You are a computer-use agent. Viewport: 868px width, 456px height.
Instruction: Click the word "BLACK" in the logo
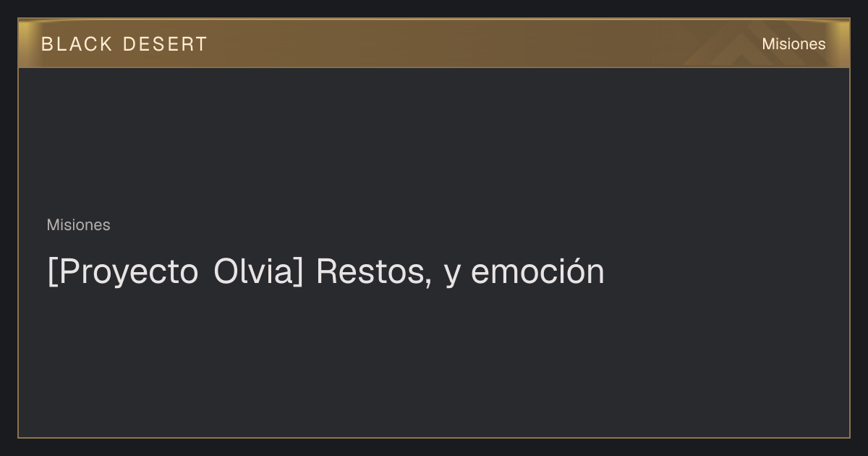pyautogui.click(x=77, y=44)
